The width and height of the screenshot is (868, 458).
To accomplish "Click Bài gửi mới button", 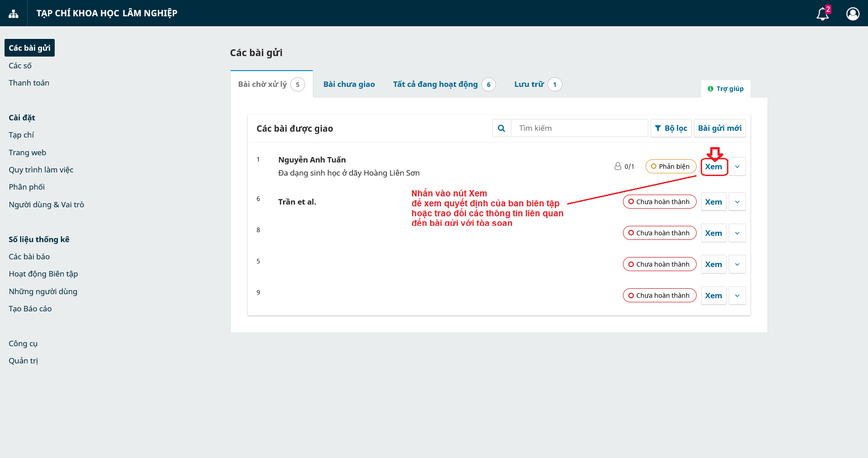I will click(719, 129).
